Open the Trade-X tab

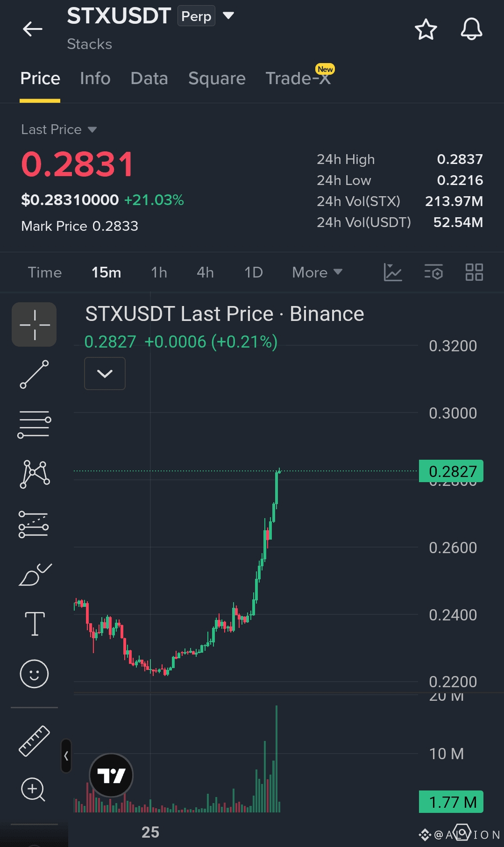point(298,78)
